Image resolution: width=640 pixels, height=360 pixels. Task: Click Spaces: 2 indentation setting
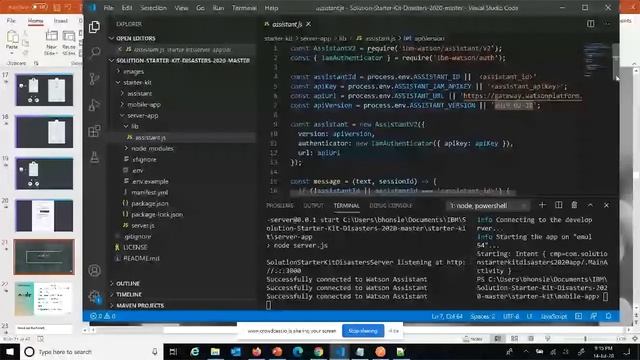[x=482, y=316]
